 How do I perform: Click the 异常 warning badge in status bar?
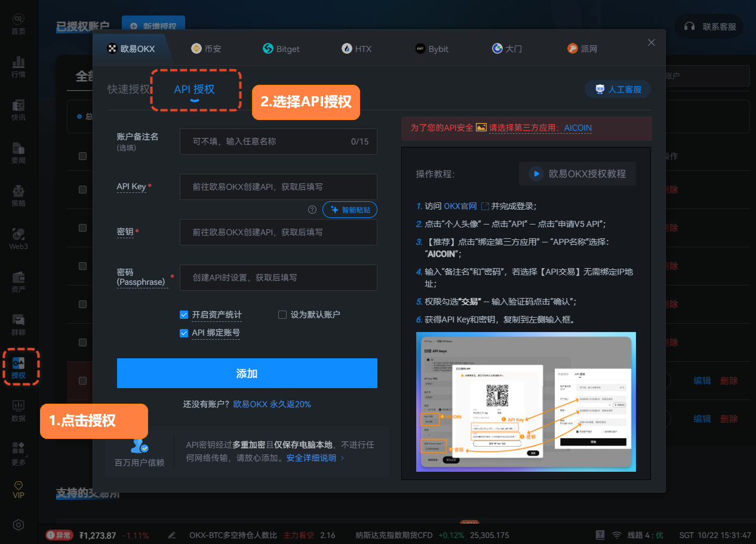tap(59, 535)
